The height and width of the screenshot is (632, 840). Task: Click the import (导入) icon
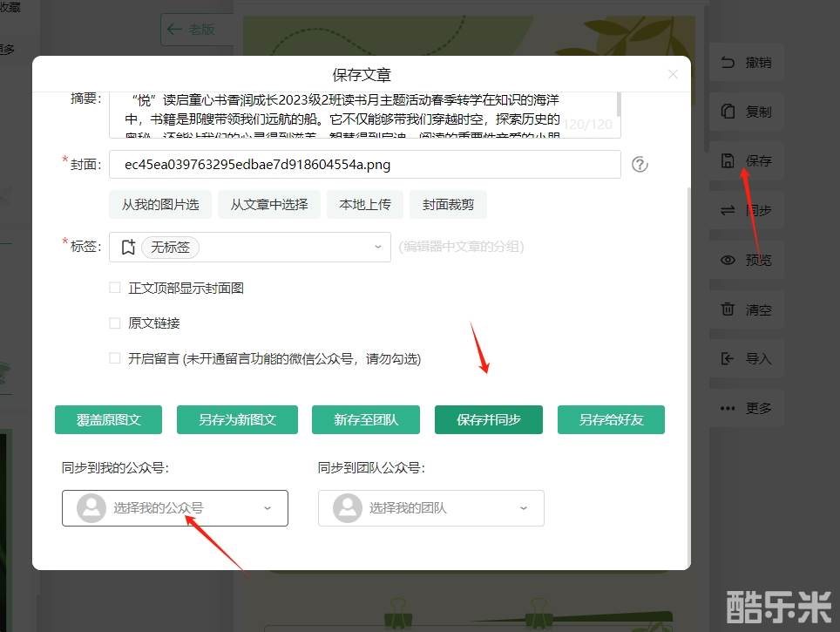pos(728,358)
